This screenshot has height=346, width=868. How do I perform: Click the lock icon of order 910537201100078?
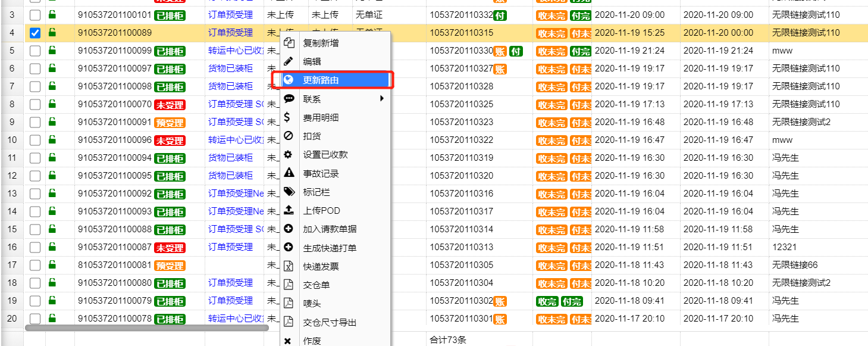[52, 318]
